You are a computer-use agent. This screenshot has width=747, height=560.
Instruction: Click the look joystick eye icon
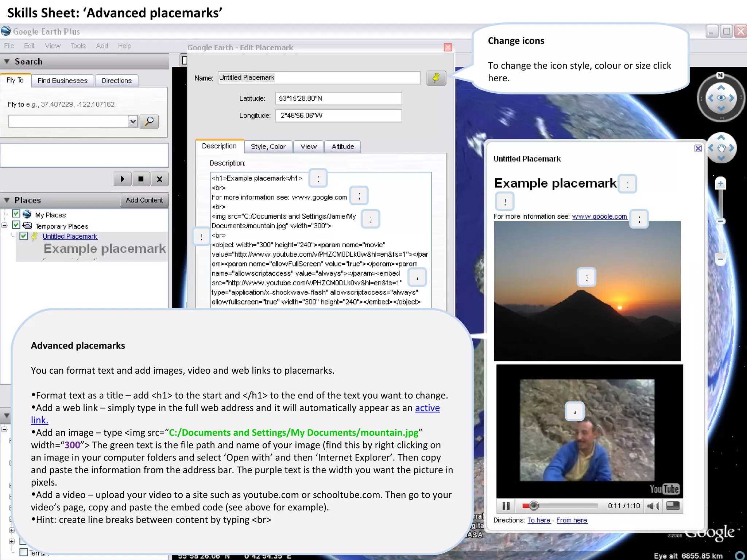tap(721, 98)
